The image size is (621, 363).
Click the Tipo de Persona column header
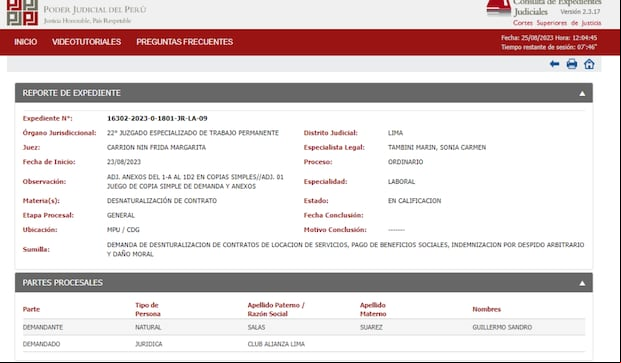[148, 309]
